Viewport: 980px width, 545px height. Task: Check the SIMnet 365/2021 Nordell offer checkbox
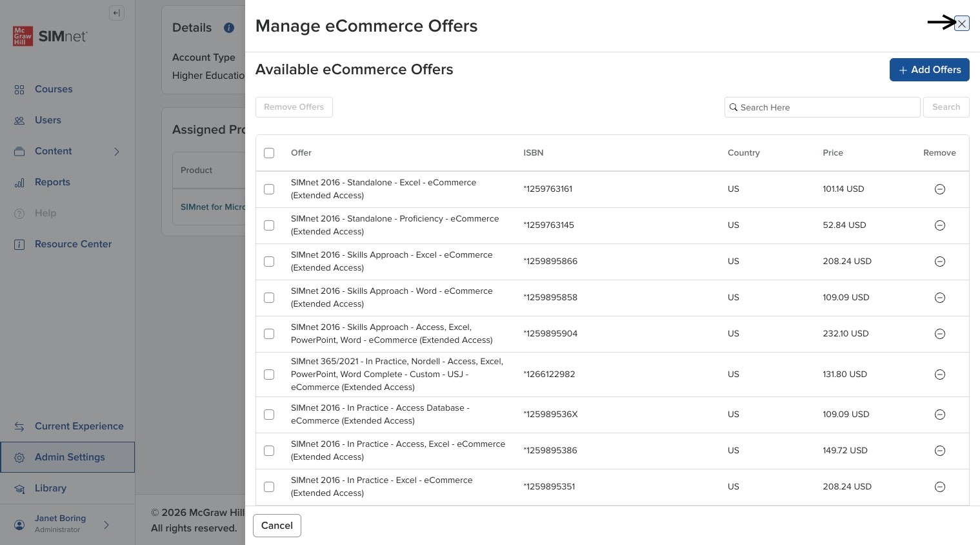(269, 375)
